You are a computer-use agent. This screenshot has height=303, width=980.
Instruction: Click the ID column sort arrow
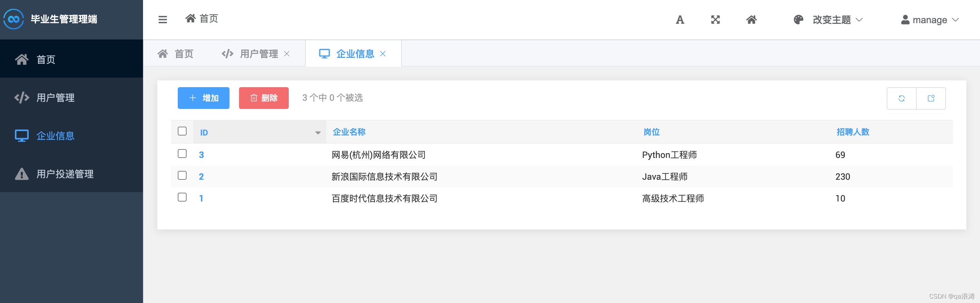click(318, 133)
